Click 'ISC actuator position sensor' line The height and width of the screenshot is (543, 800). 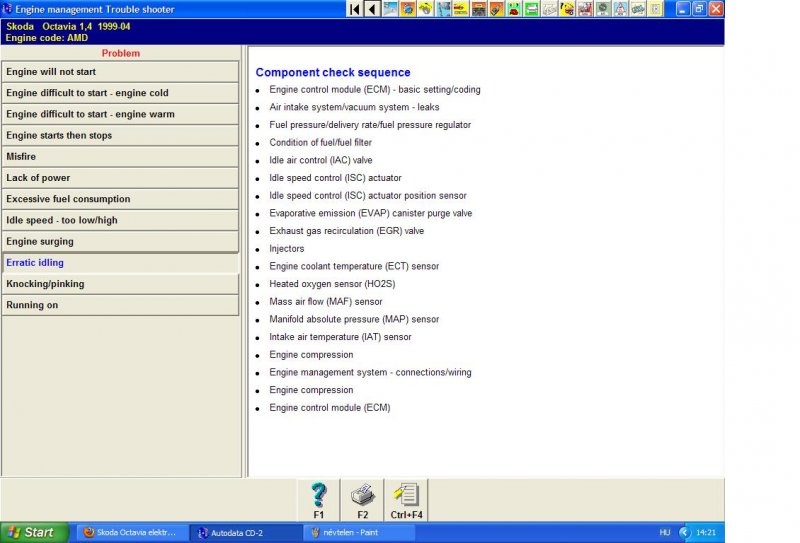(368, 195)
